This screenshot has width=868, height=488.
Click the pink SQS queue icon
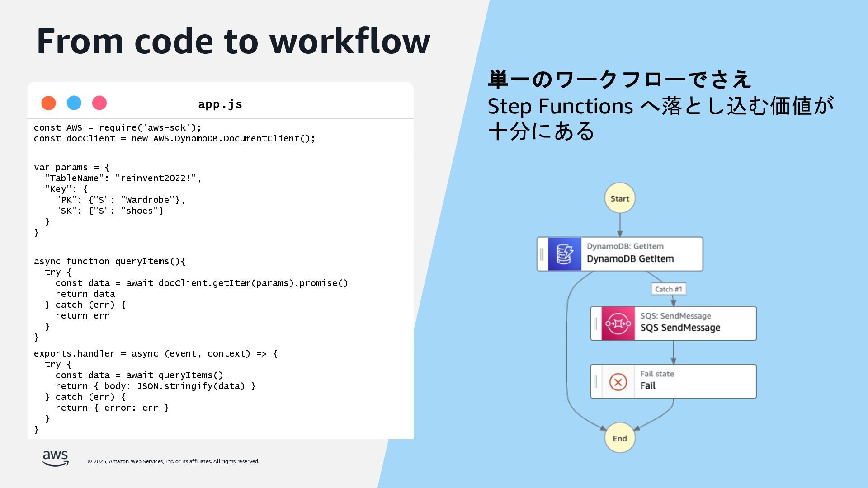pyautogui.click(x=618, y=324)
